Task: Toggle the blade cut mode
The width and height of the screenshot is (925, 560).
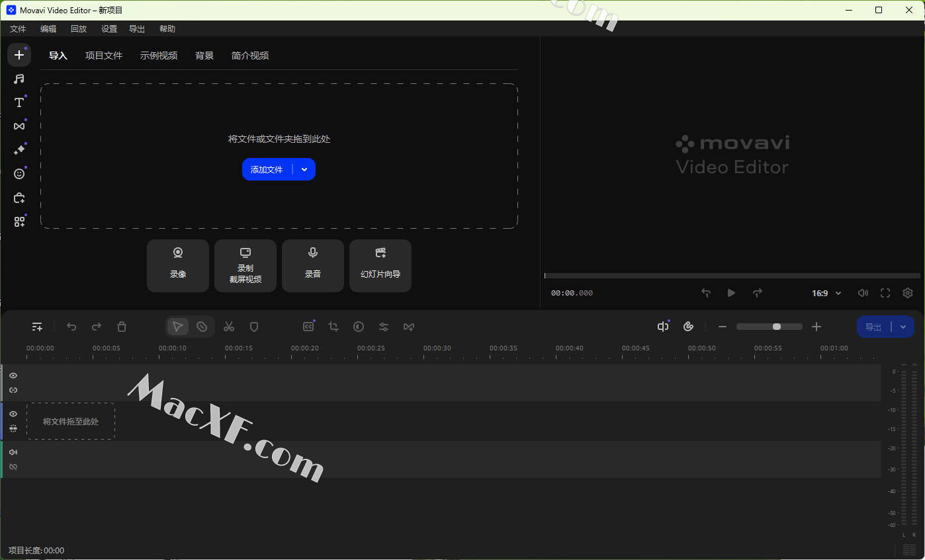Action: tap(202, 327)
